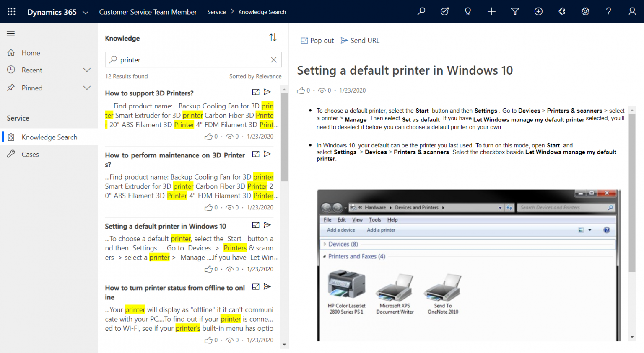644x353 pixels.
Task: Send URL of 3D Printers support article
Action: (267, 92)
